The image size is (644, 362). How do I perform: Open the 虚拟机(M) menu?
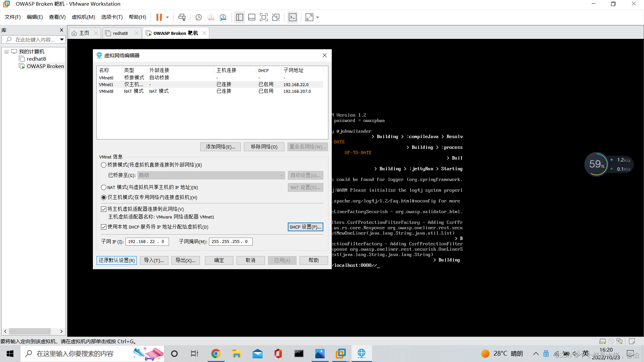[84, 17]
